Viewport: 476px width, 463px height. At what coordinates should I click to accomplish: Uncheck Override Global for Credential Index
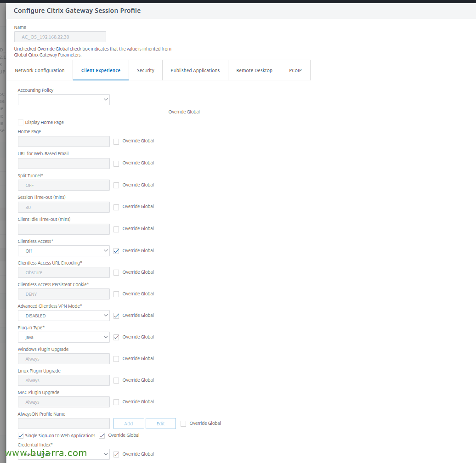116,454
